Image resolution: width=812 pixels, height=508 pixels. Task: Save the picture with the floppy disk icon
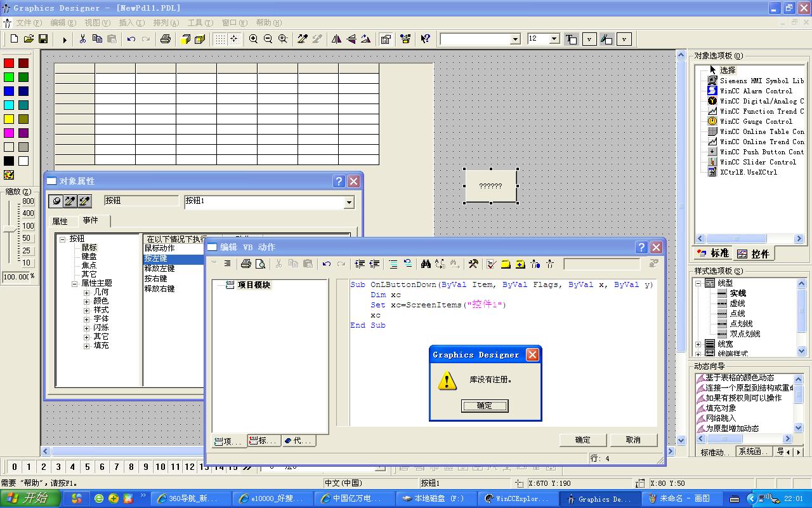tap(43, 39)
